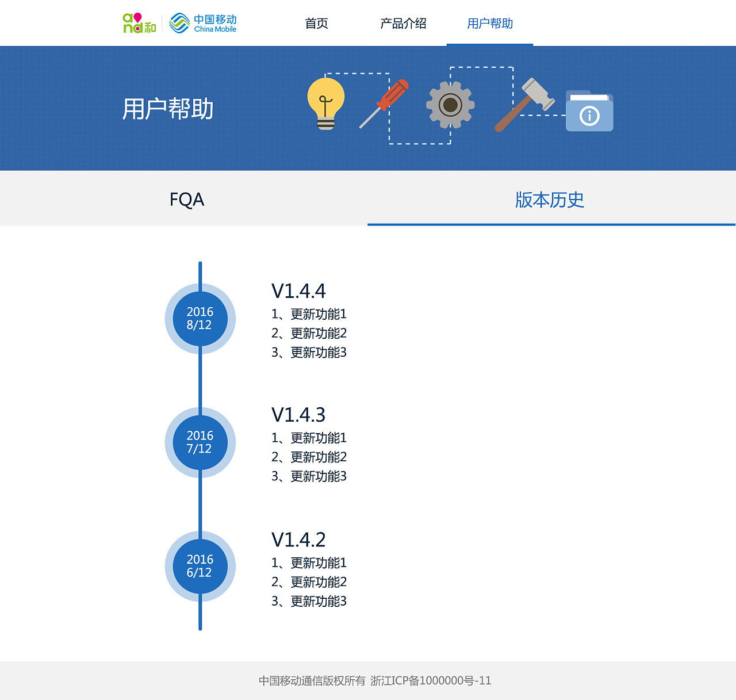
Task: Open the 产品介绍 menu item
Action: (x=402, y=24)
